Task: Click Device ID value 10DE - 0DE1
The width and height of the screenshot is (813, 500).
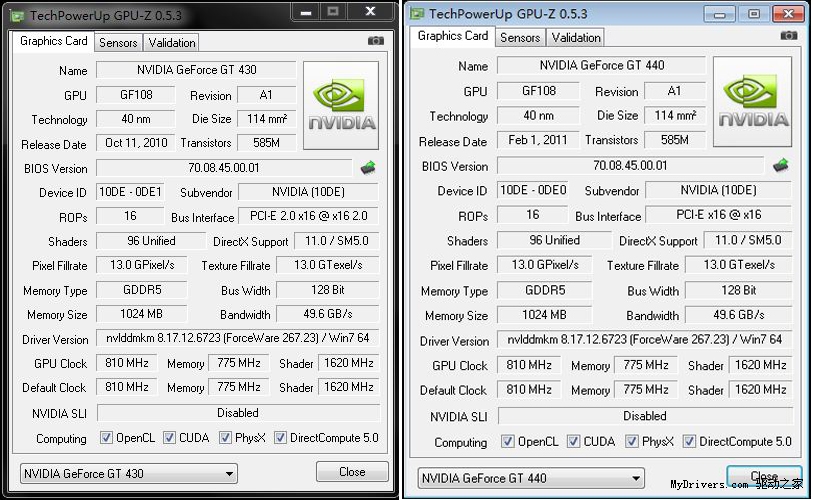Action: click(131, 192)
